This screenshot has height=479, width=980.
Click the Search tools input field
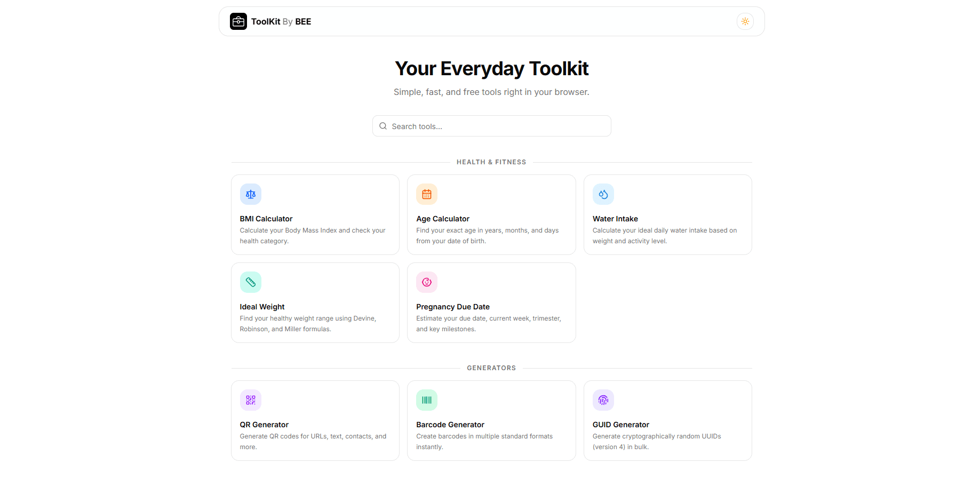492,126
